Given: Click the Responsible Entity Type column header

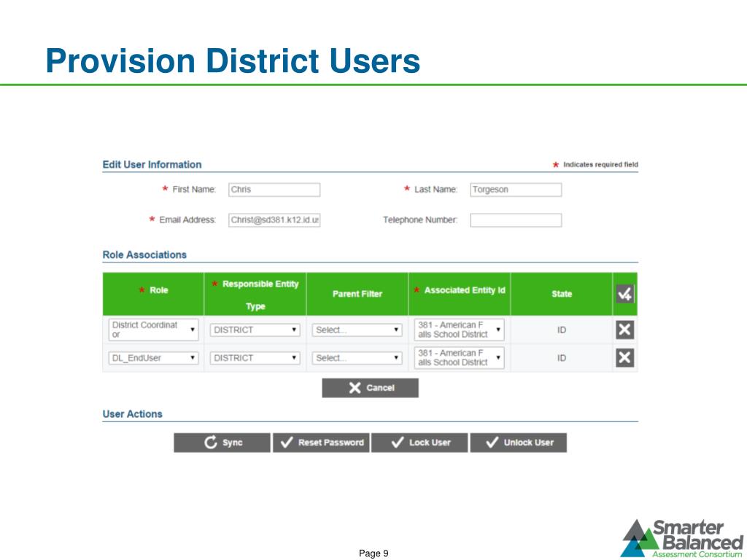Looking at the screenshot, I should point(255,294).
